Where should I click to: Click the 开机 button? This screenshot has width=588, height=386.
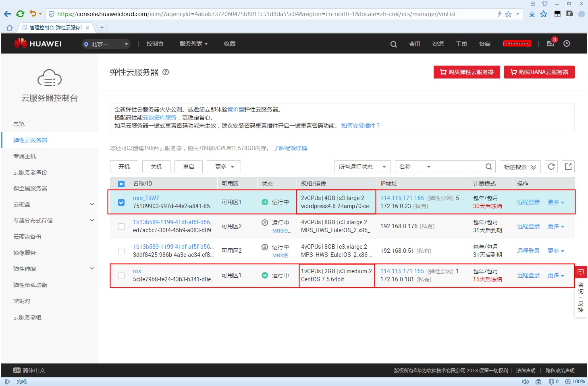[x=124, y=167]
